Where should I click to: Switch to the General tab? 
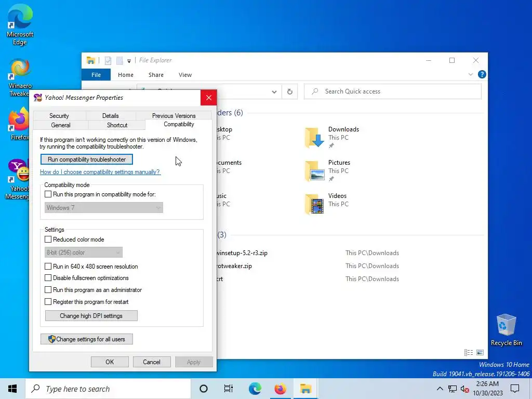[61, 125]
